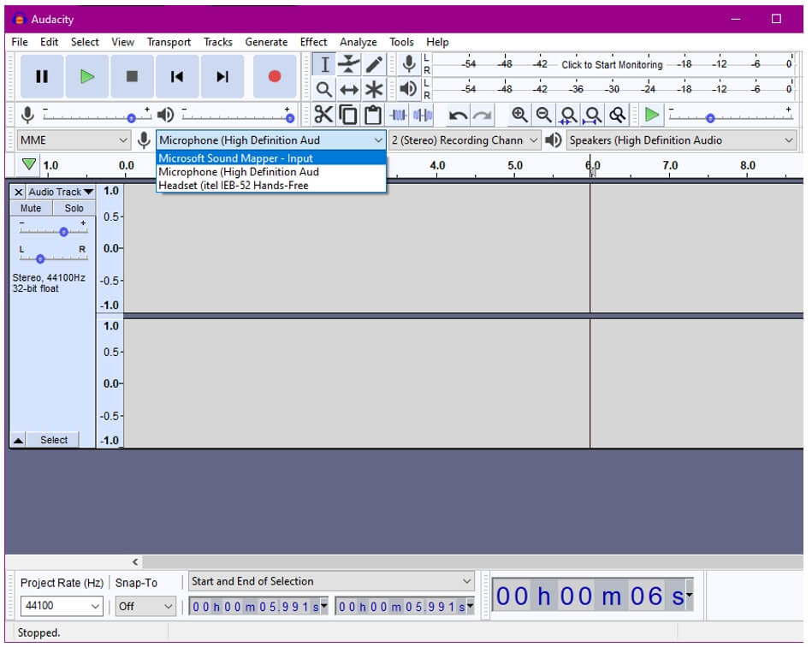The width and height of the screenshot is (812, 647).
Task: Choose the Zoom tool magnifier
Action: pyautogui.click(x=324, y=90)
